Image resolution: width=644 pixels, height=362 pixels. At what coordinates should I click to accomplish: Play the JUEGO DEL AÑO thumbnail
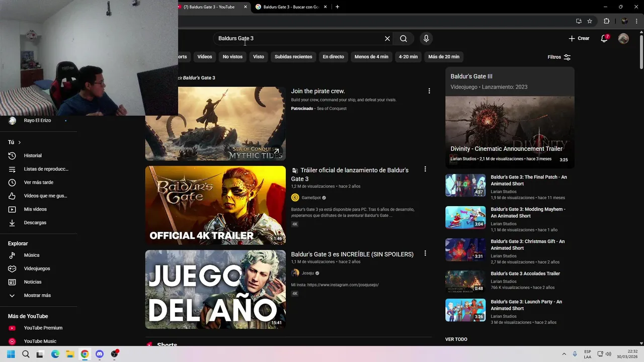click(x=215, y=290)
